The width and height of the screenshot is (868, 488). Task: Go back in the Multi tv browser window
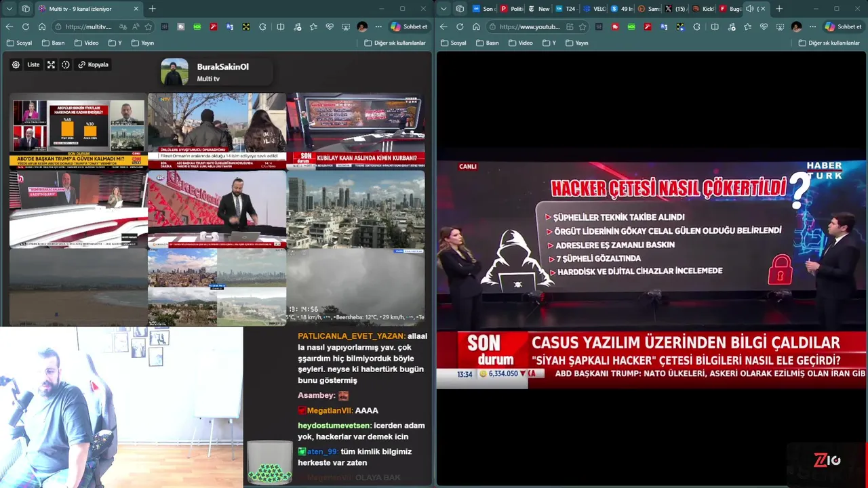tap(9, 26)
